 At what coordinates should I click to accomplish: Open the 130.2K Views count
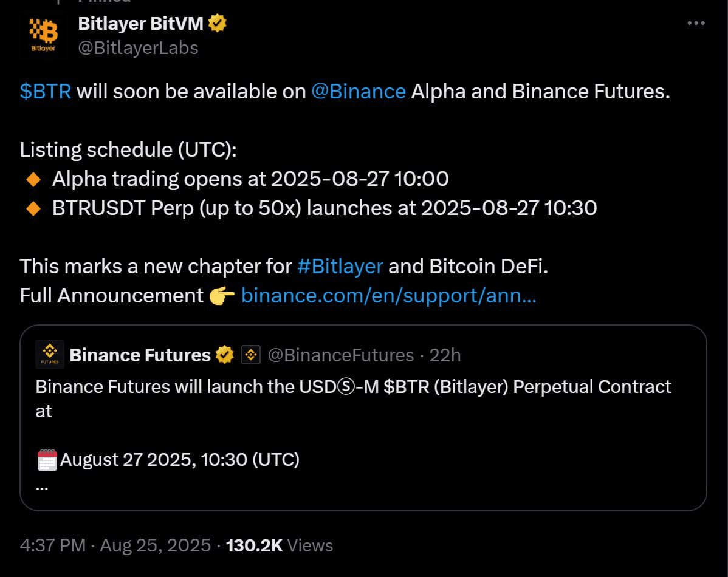pos(280,545)
